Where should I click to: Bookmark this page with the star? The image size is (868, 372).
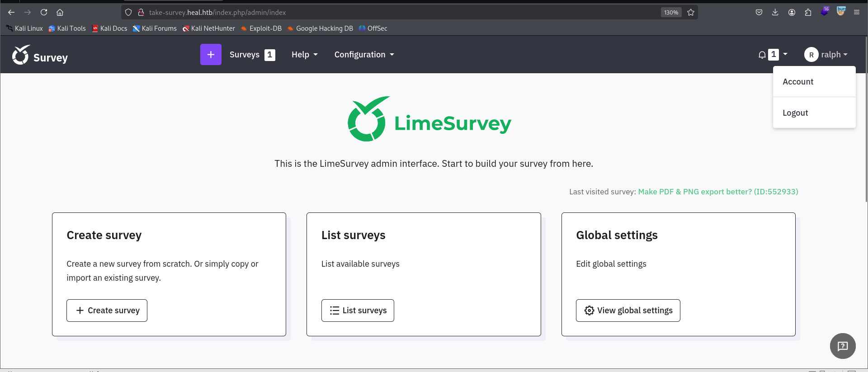(691, 12)
